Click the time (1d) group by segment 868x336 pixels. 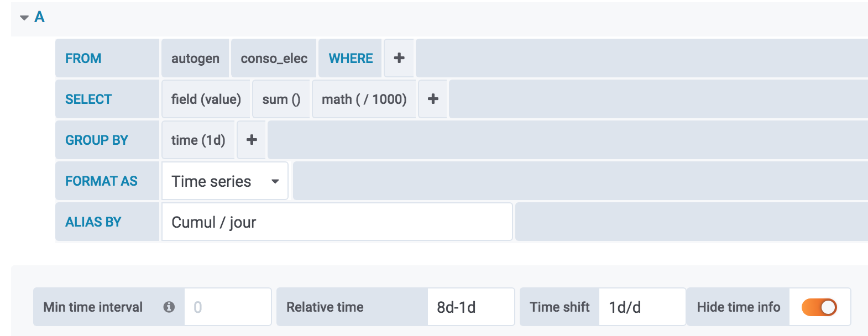point(198,140)
